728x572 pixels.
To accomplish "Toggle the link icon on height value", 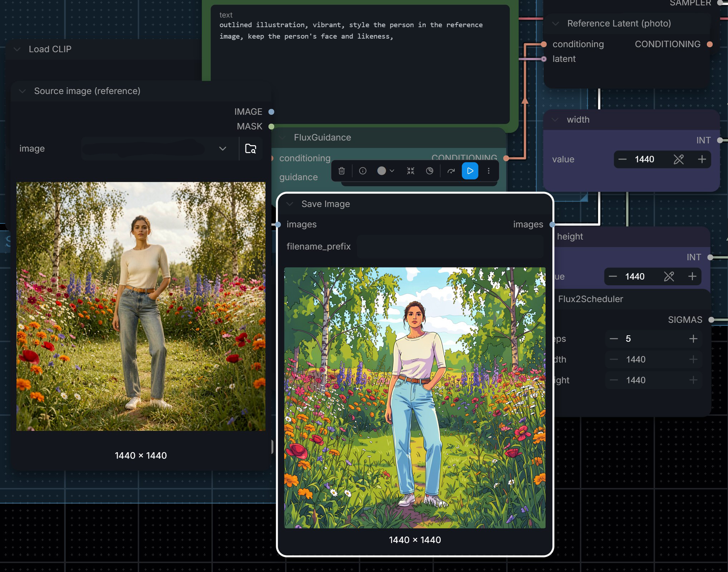I will point(669,276).
